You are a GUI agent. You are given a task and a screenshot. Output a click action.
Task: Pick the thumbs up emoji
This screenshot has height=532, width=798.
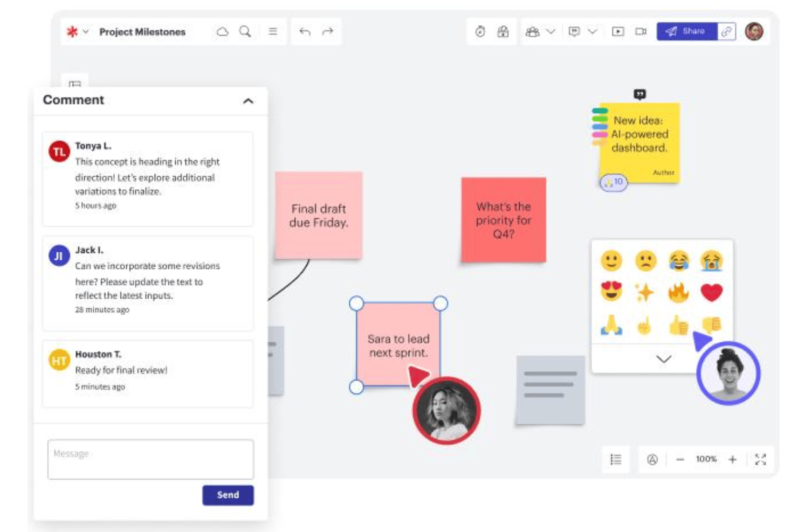[x=679, y=325]
